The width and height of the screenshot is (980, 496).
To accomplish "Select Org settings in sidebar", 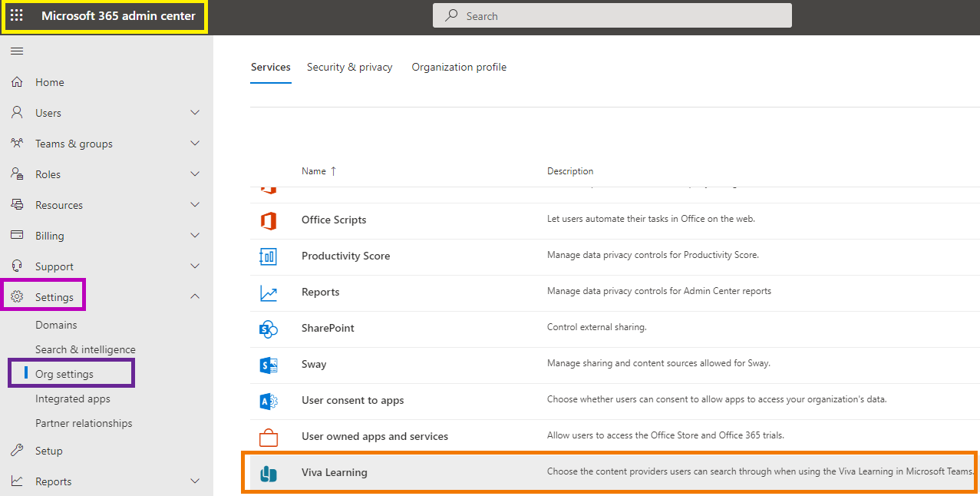I will coord(64,374).
